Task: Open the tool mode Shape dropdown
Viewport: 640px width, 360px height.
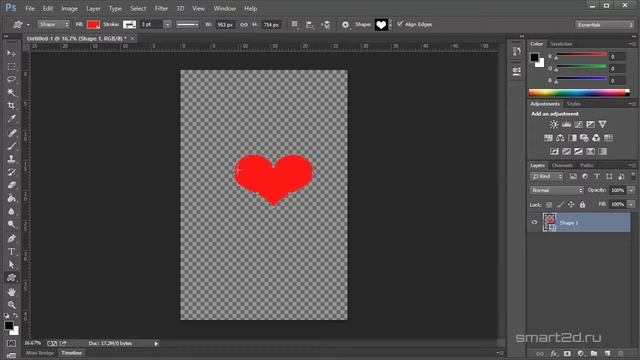Action: coord(53,24)
